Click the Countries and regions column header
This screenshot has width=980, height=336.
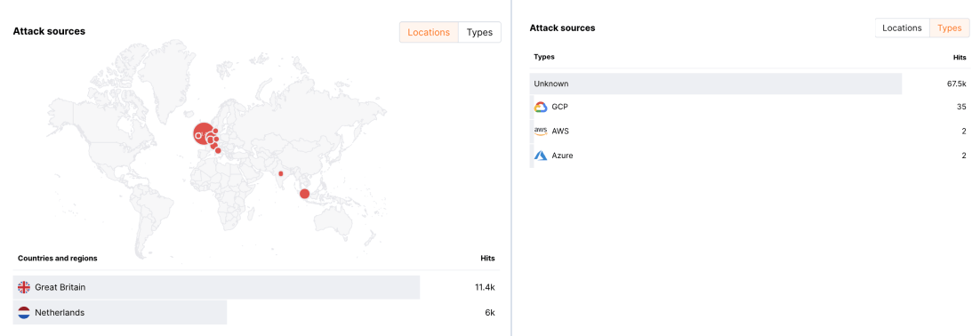tap(58, 258)
